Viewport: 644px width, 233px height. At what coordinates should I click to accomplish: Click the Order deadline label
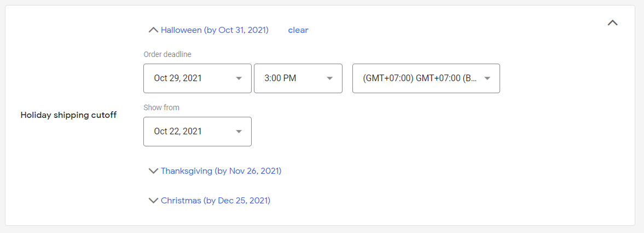tap(167, 54)
